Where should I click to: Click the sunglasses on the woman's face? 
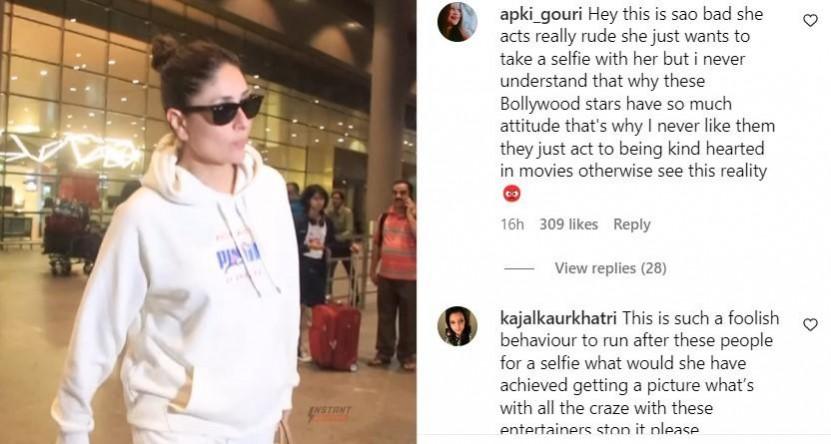tap(223, 110)
